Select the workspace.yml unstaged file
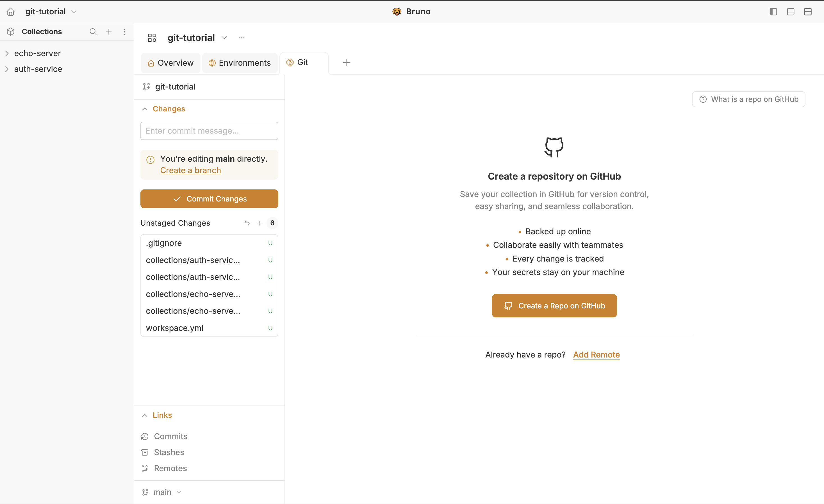The height and width of the screenshot is (504, 824). point(209,328)
